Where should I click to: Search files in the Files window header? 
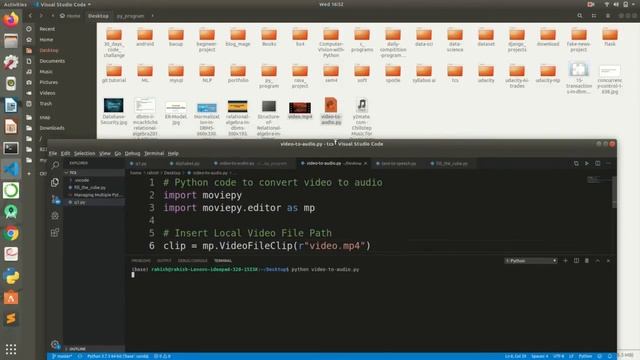[580, 16]
